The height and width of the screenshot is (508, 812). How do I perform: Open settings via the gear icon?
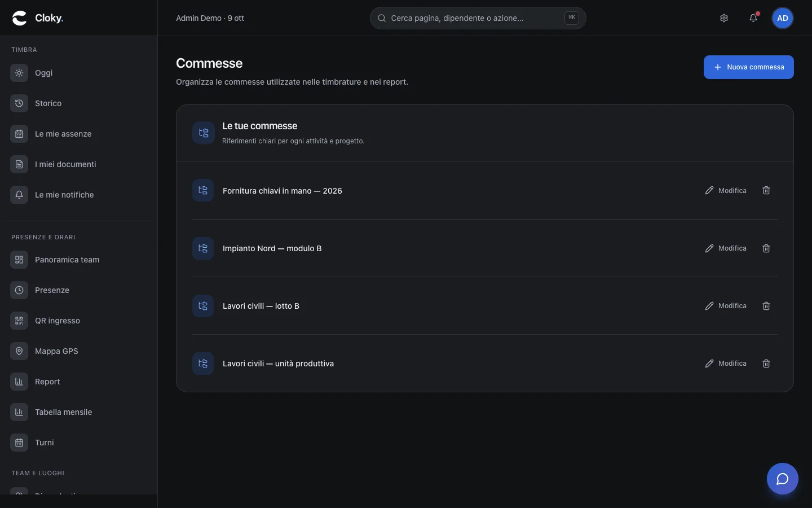pyautogui.click(x=724, y=18)
